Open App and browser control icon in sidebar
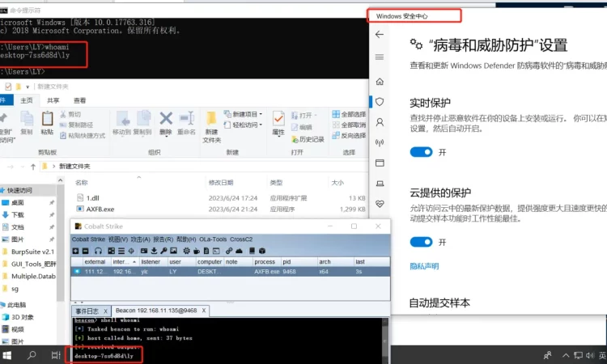 coord(380,163)
